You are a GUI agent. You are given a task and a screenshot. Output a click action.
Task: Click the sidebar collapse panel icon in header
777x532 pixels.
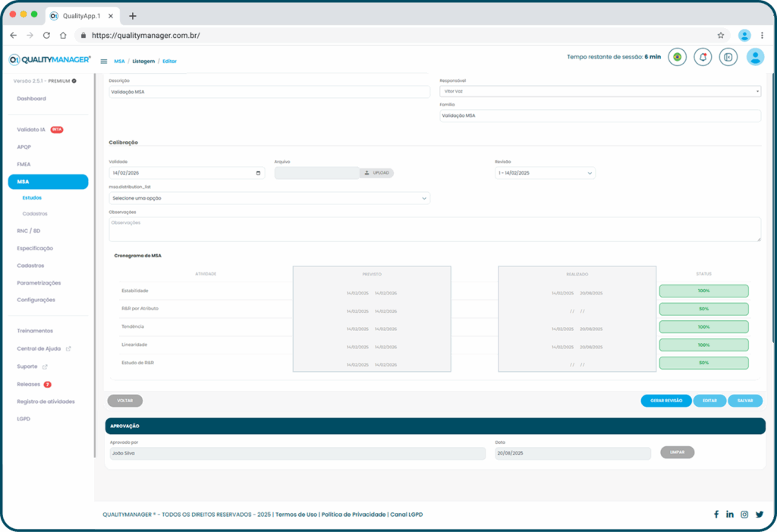click(728, 57)
